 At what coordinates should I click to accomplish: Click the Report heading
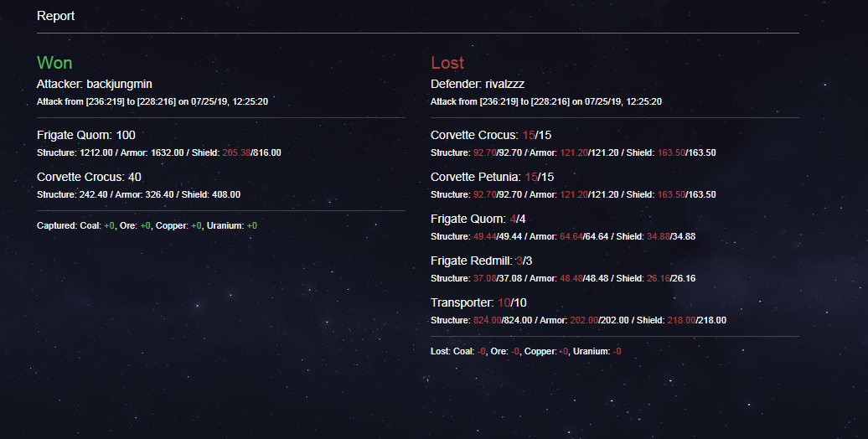[x=55, y=16]
